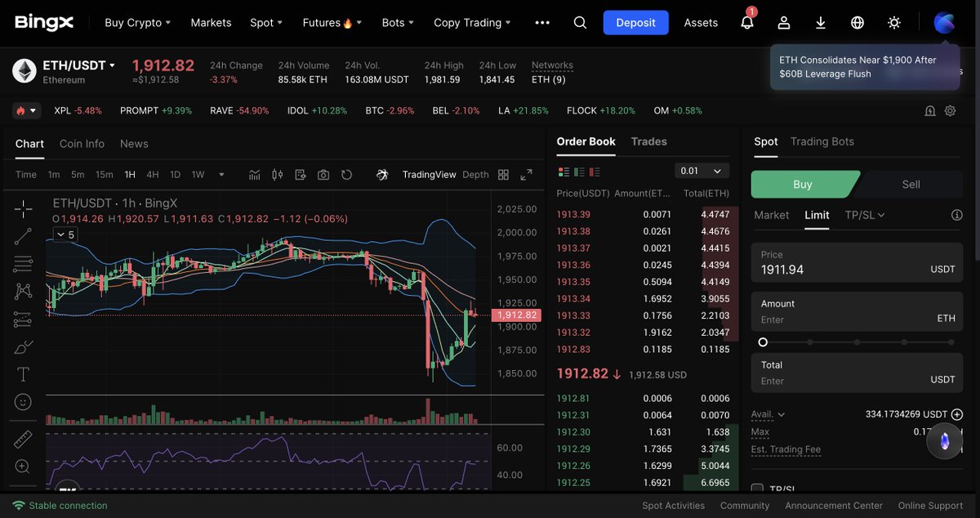Open the search magnifier icon in header
The width and height of the screenshot is (980, 518).
[580, 23]
